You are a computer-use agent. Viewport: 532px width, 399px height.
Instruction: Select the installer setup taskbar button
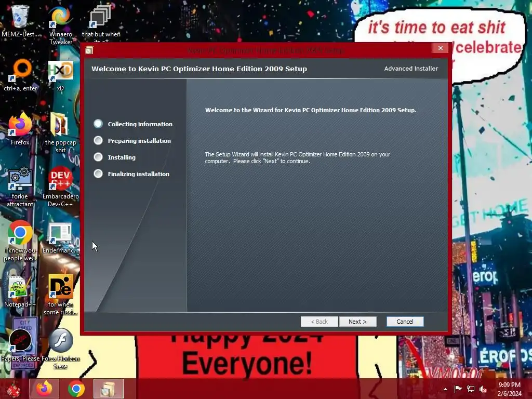tap(109, 389)
